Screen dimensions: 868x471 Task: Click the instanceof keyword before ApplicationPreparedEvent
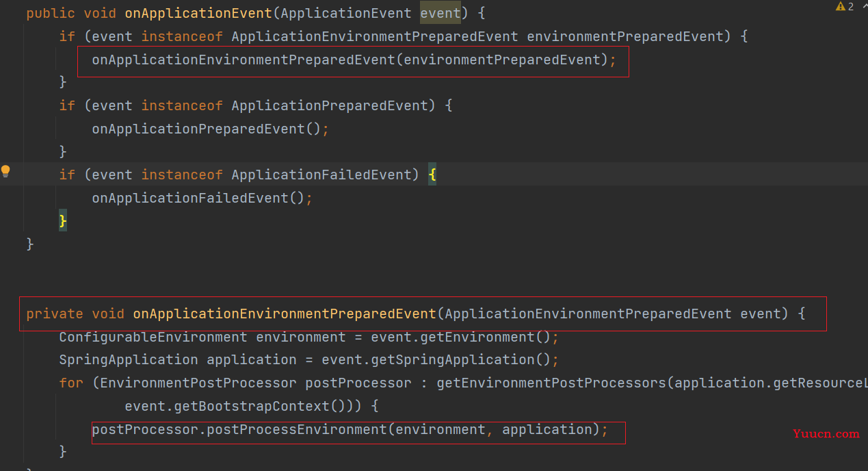[x=182, y=105]
